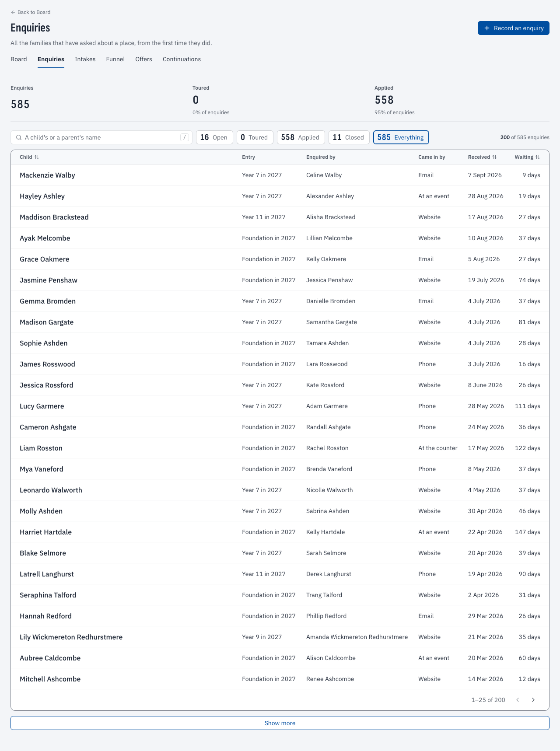560x751 pixels.
Task: Filter the list to 16 Open enquiries
Action: click(214, 137)
